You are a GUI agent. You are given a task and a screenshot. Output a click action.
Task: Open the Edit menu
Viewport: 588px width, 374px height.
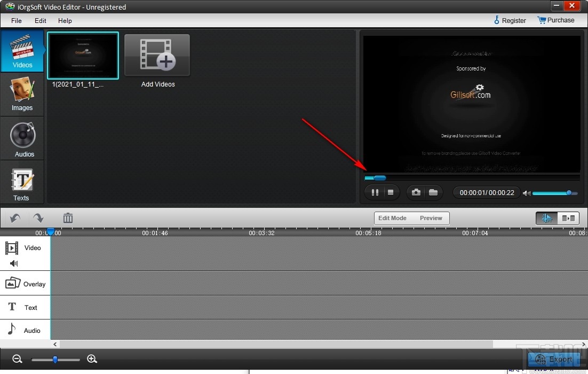pos(40,20)
